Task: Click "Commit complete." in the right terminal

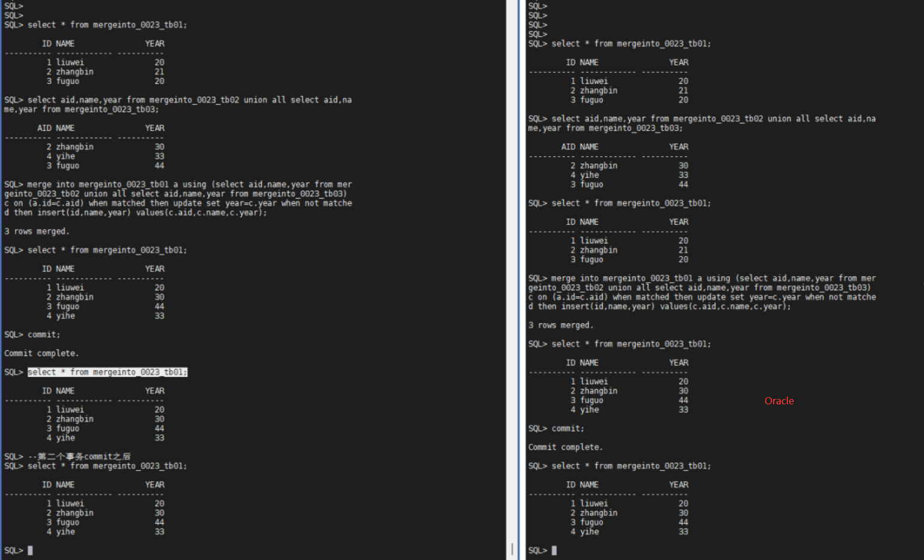Action: [566, 447]
